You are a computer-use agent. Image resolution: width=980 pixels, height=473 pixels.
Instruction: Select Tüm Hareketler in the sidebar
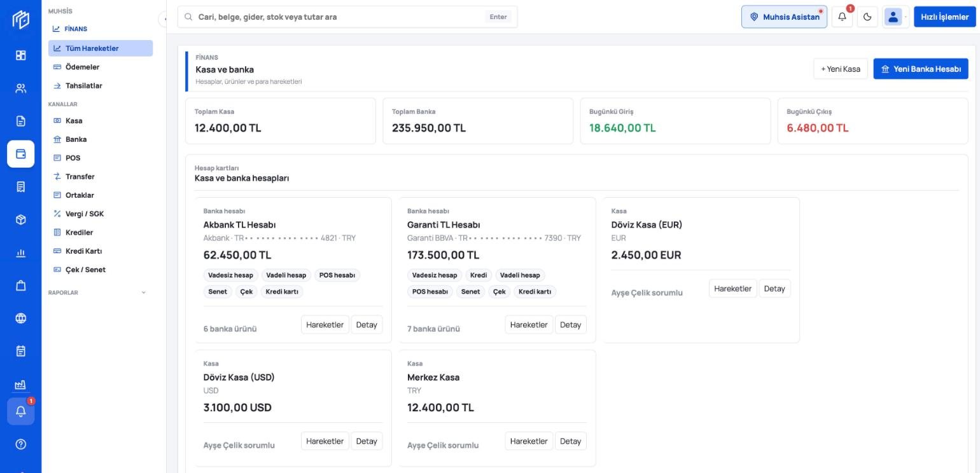click(101, 48)
